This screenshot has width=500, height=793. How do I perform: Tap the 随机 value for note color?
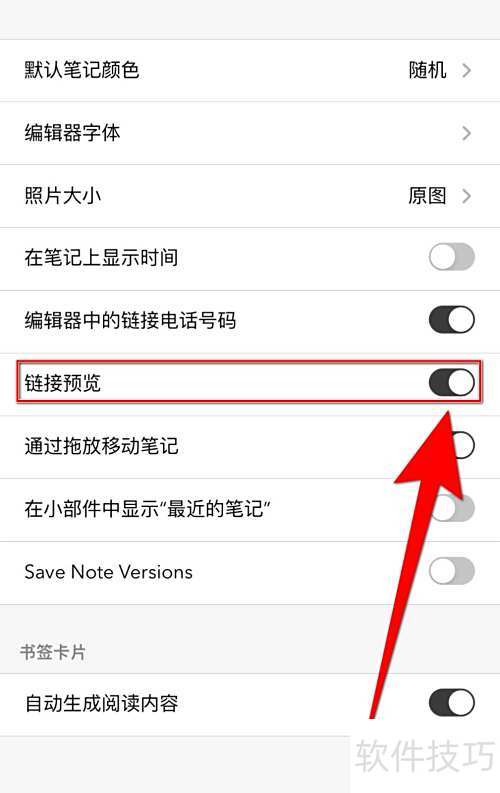427,70
